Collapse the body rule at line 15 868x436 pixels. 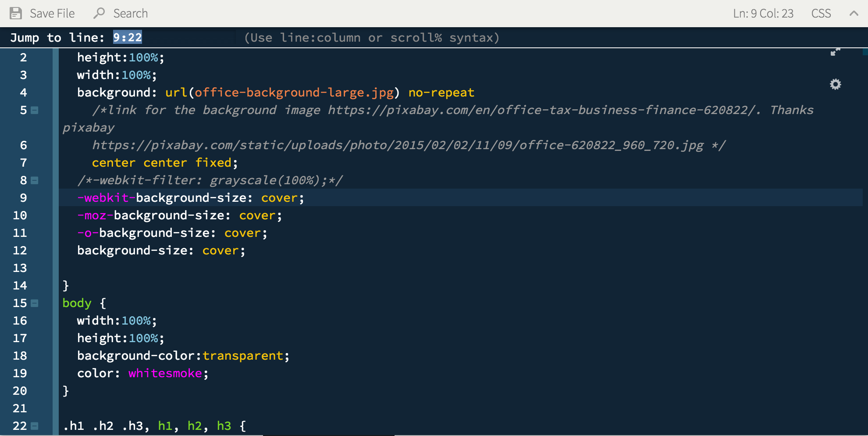[x=35, y=303]
